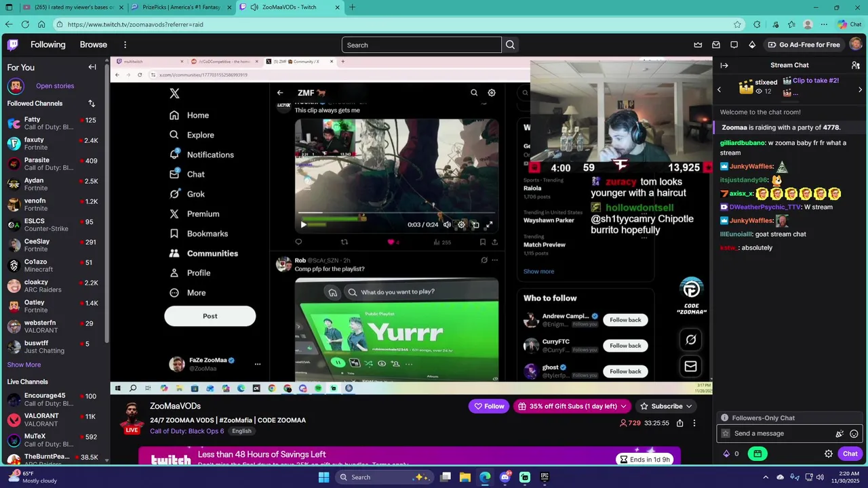Open stories link in sidebar
The image size is (868, 488).
coord(55,86)
